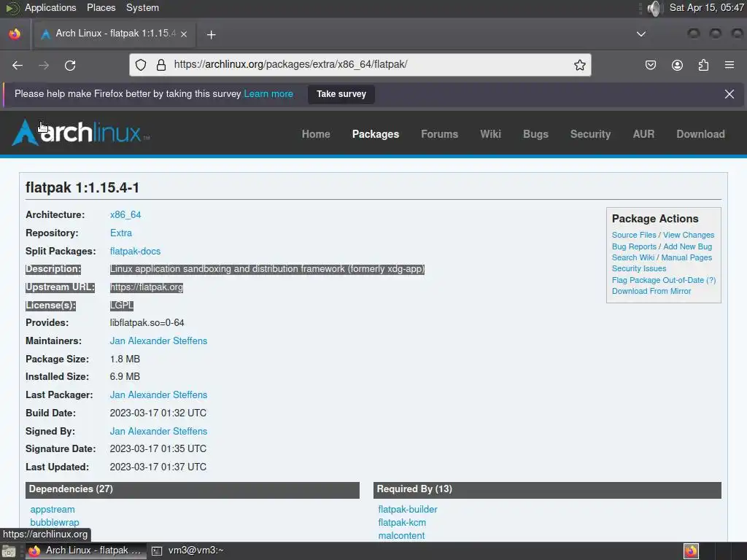Open Maintainers link Jan Alexander Steffens
Image resolution: width=747 pixels, height=560 pixels.
[158, 341]
